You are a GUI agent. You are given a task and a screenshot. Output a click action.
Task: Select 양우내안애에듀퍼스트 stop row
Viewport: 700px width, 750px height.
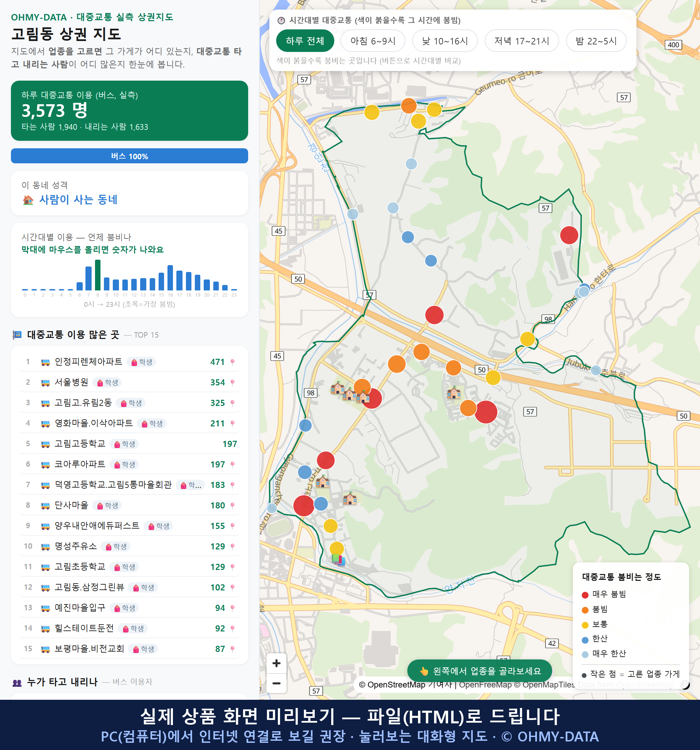click(129, 526)
